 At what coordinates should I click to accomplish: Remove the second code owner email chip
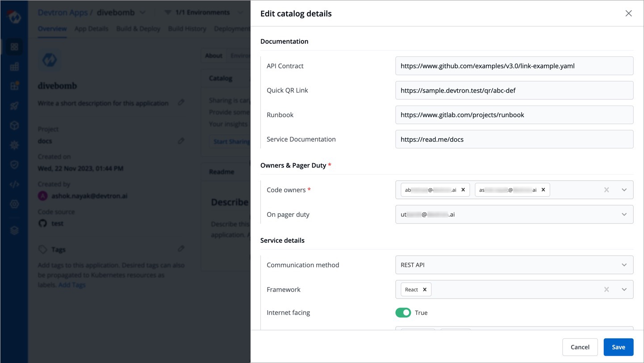(543, 190)
